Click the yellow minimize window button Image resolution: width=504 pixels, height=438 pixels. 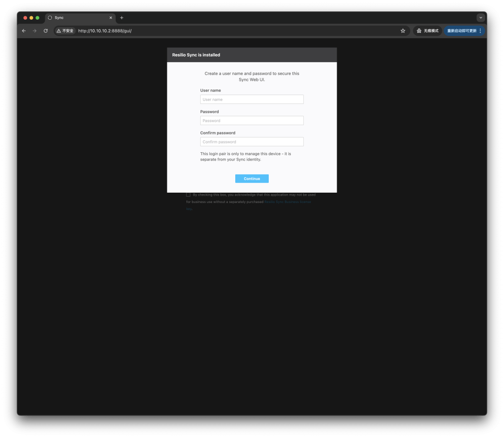pos(31,18)
